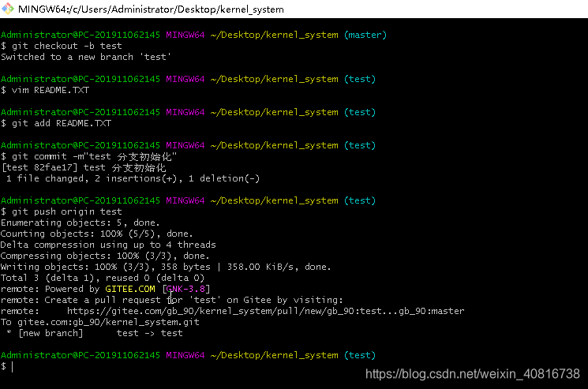Image resolution: width=588 pixels, height=389 pixels.
Task: Click the 'Compressing objects: 100% (3/3)' line
Action: (105, 256)
